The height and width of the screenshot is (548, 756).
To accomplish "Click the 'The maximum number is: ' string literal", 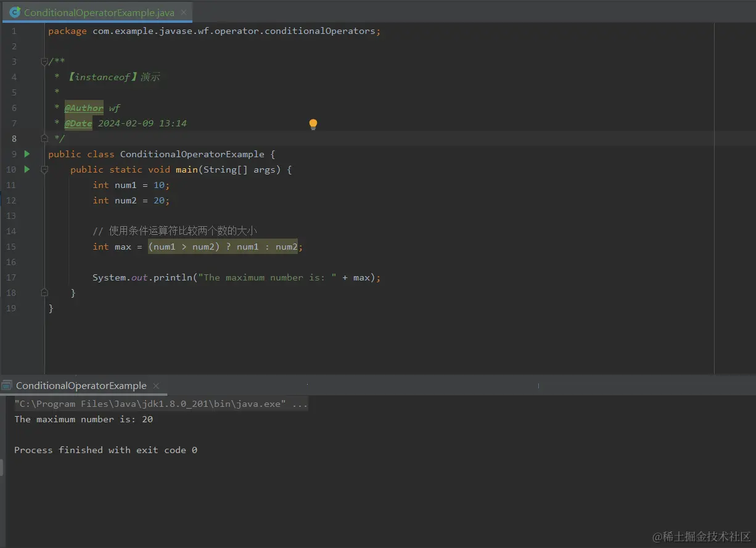I will pos(268,277).
